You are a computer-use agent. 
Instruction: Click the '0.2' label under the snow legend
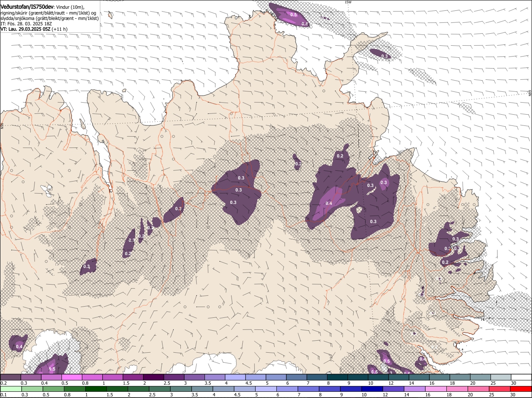point(3,383)
